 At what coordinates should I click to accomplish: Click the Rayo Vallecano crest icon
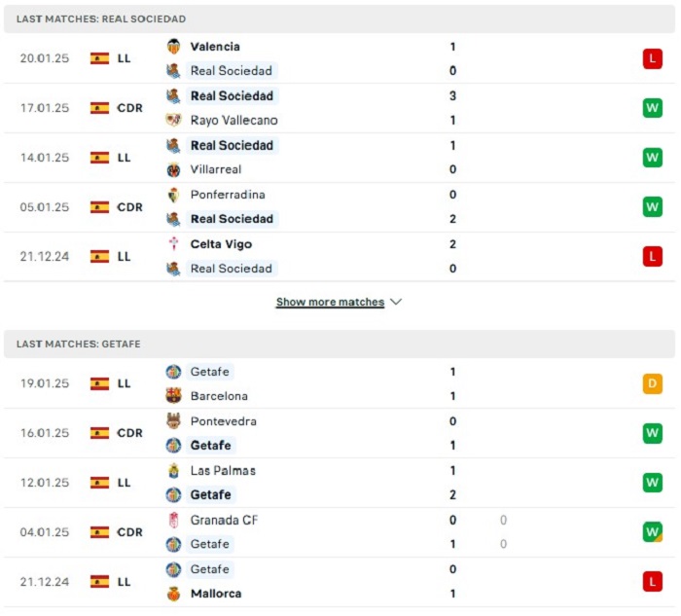point(174,120)
